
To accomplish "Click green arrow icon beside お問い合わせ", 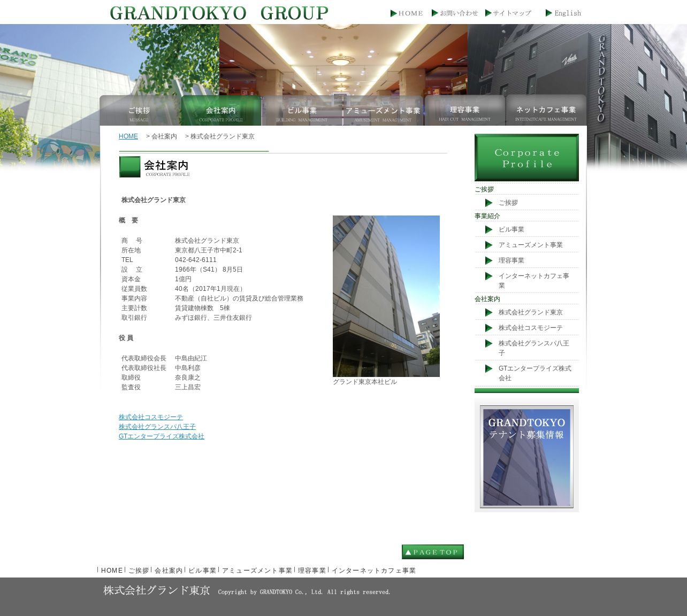I will point(435,13).
